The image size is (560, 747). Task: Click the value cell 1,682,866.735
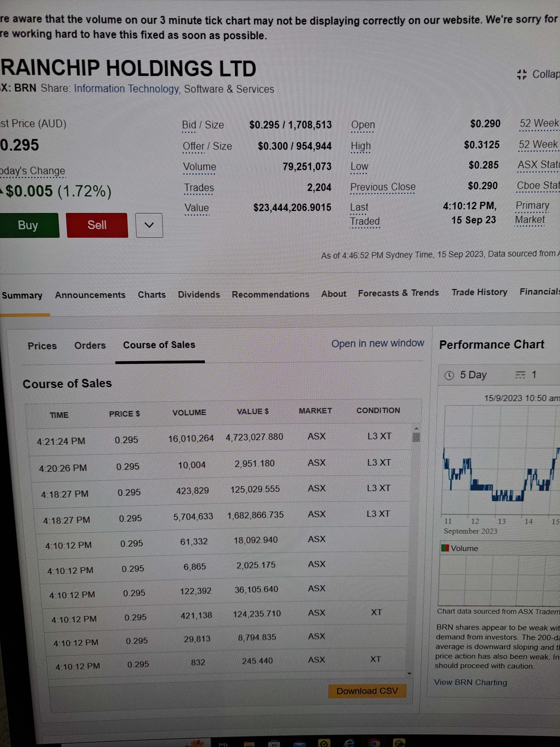(255, 515)
